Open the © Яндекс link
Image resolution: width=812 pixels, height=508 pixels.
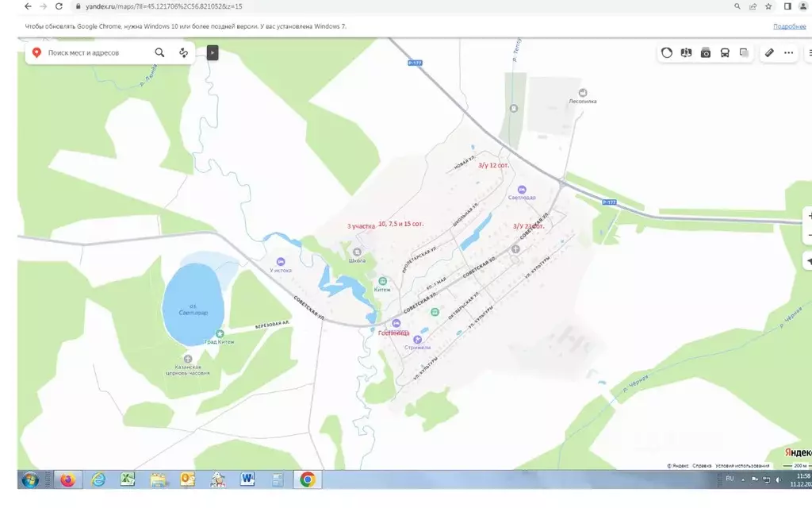click(678, 466)
